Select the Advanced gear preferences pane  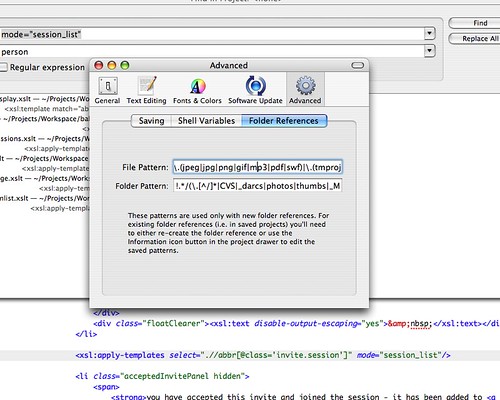point(305,89)
